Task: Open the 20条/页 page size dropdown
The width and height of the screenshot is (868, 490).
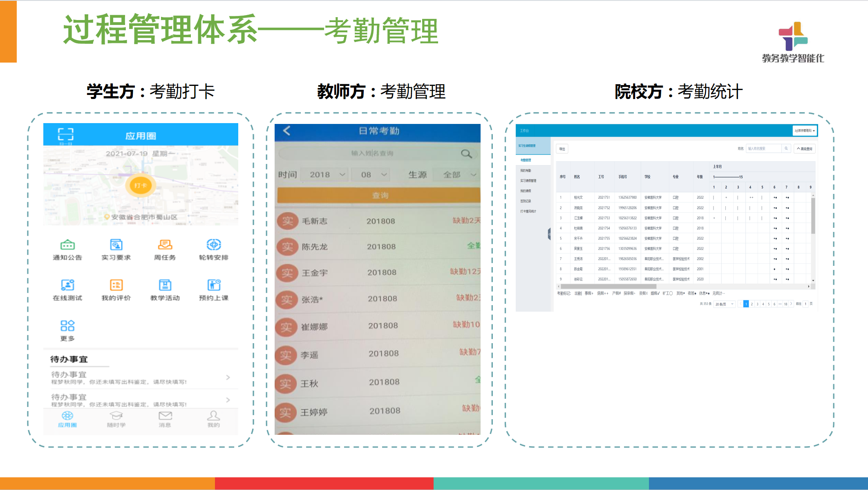Action: pos(724,304)
